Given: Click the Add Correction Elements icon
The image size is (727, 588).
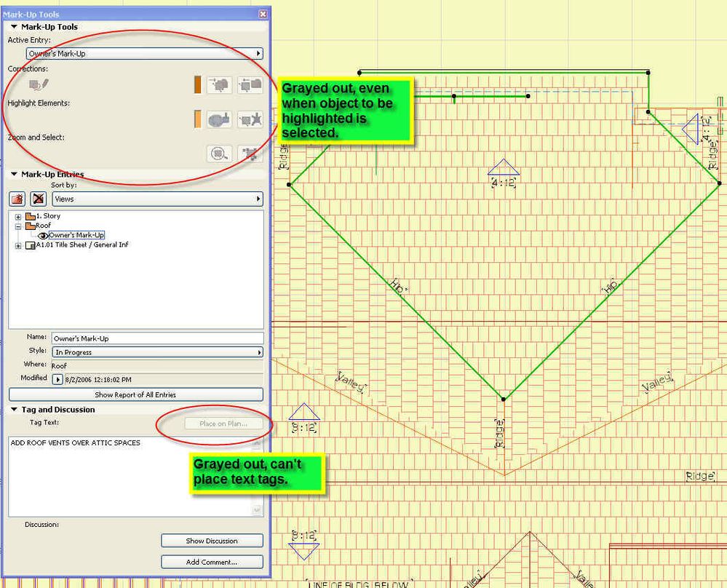Looking at the screenshot, I should (x=219, y=85).
